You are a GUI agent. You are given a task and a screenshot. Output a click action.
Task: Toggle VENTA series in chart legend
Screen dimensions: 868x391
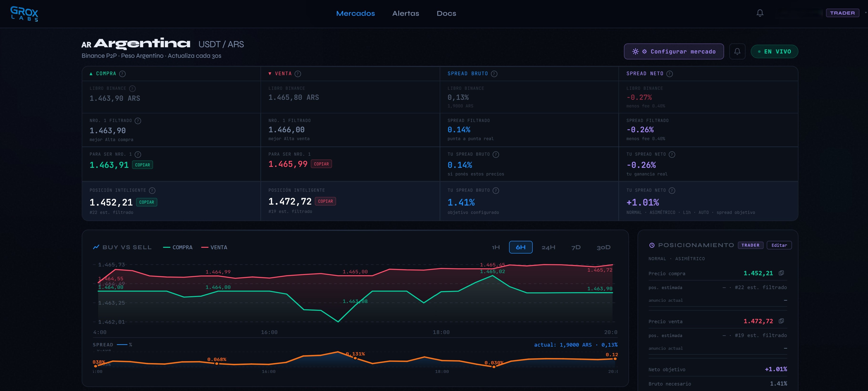214,247
